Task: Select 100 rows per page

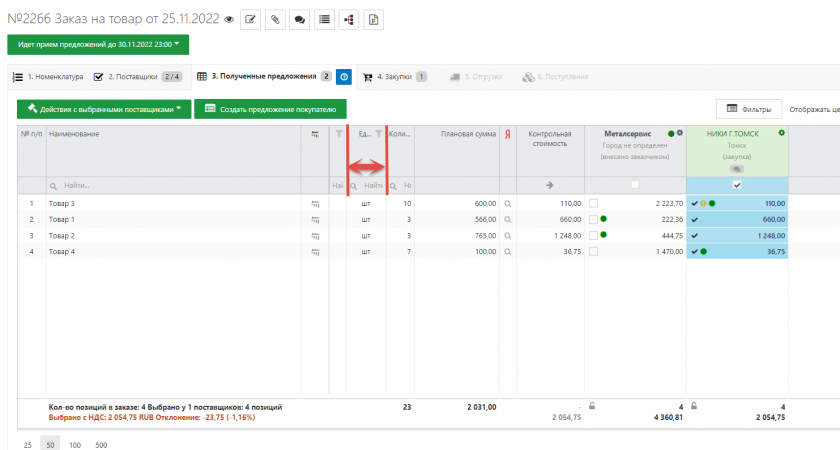Action: click(76, 444)
